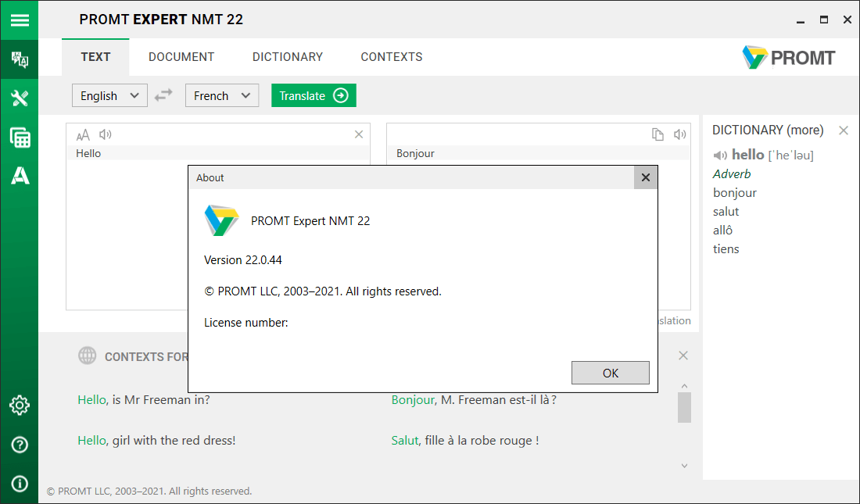Open settings gear in the sidebar

(20, 406)
